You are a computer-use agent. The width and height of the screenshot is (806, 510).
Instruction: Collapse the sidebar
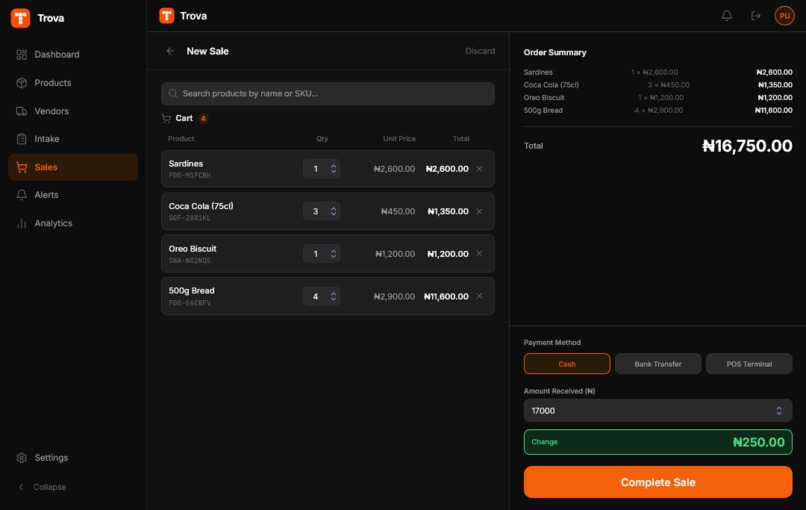pos(43,487)
